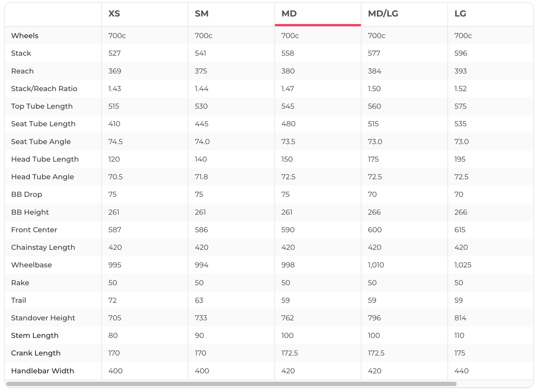Screen dimensions: 538x392
Task: Select the SM size column header
Action: (x=202, y=14)
